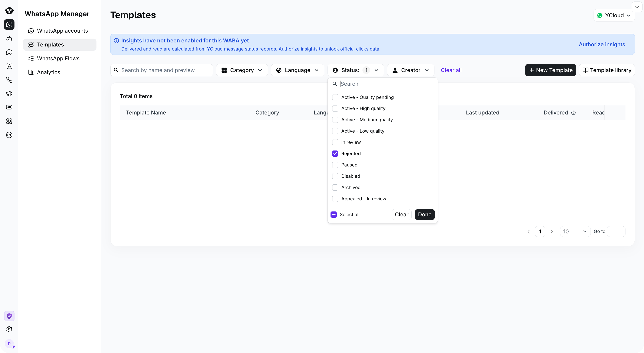Open the Template library button
The image size is (644, 353).
click(607, 70)
